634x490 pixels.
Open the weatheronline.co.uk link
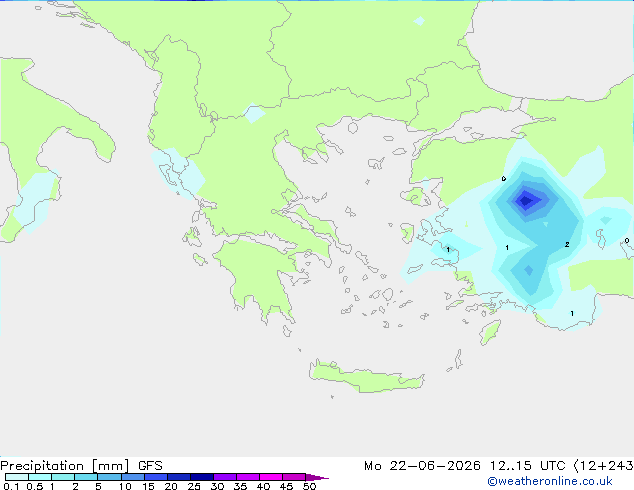click(x=550, y=481)
